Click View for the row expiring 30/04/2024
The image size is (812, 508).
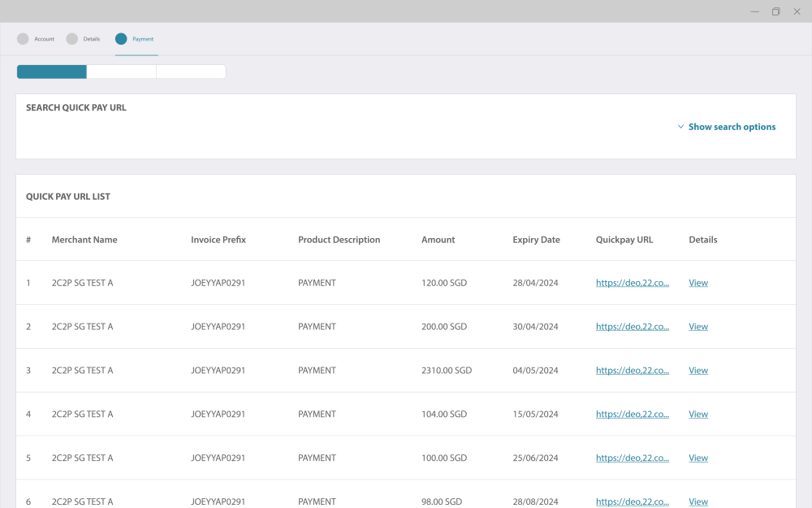click(x=698, y=327)
